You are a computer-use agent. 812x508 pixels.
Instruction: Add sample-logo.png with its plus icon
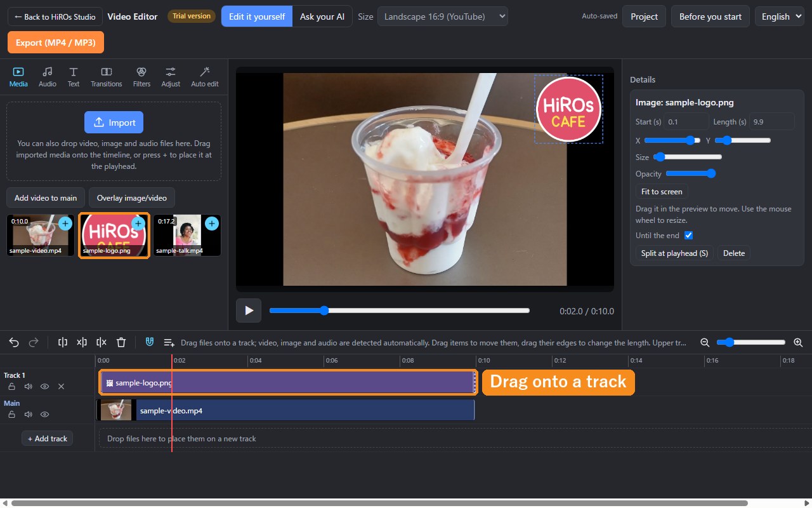coord(138,224)
